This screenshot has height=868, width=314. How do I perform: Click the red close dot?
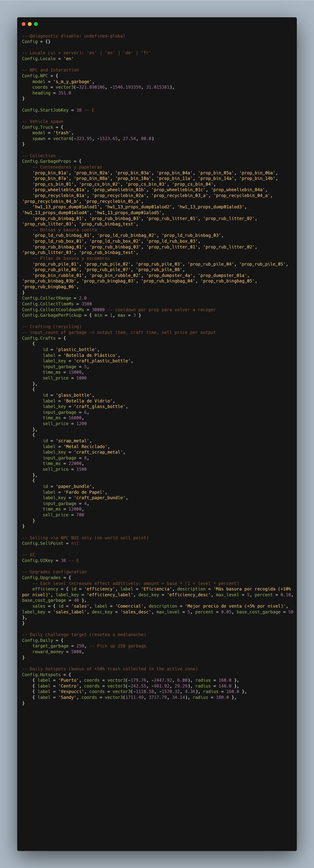pyautogui.click(x=24, y=24)
